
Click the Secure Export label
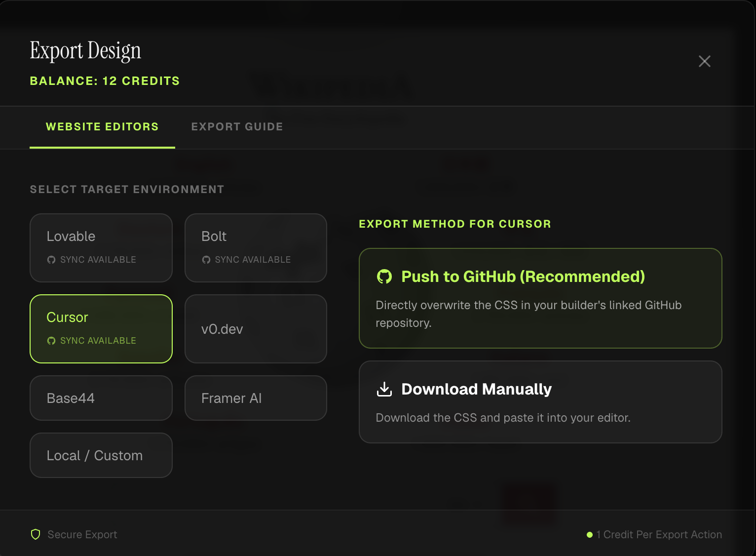[x=82, y=535]
